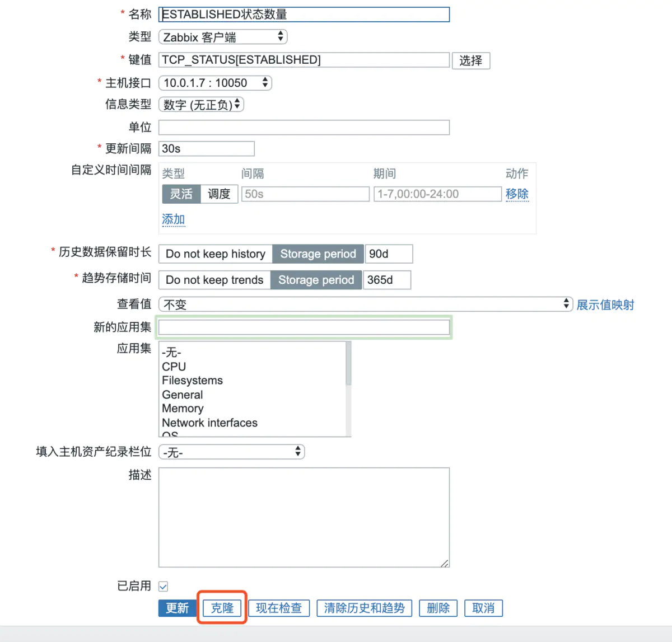The image size is (672, 642).
Task: Choose Do not keep history option
Action: [x=214, y=254]
